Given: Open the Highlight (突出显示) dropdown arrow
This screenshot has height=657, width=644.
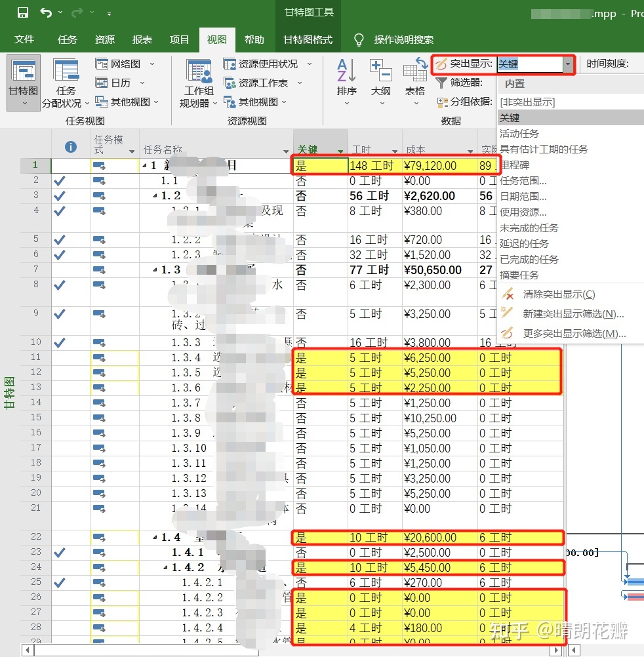Looking at the screenshot, I should coord(568,64).
